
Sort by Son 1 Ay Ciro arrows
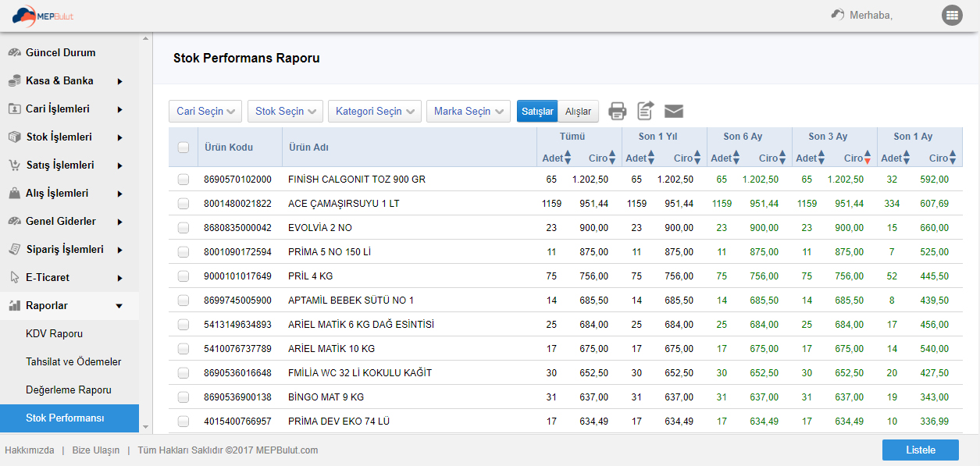click(x=953, y=158)
